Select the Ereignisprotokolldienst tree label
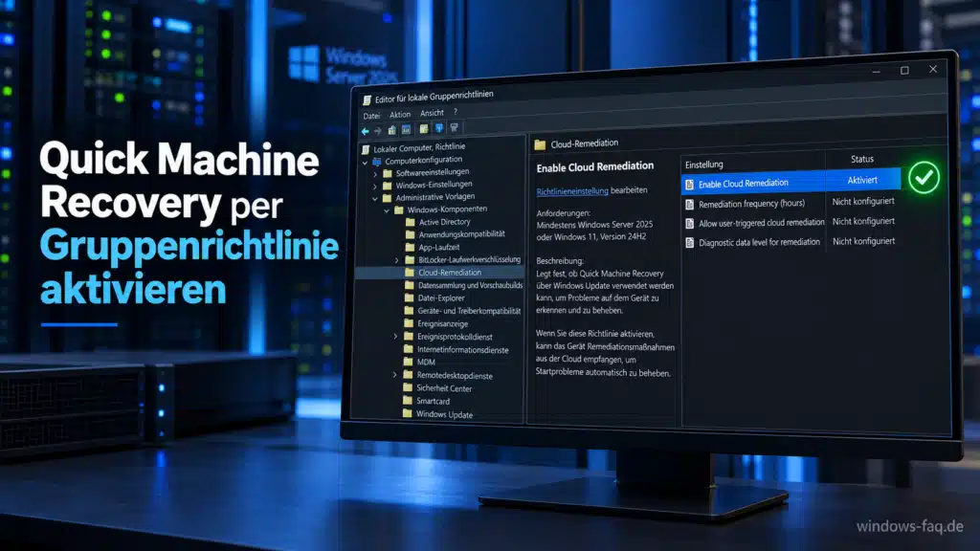Viewport: 980px width, 551px height. point(455,337)
